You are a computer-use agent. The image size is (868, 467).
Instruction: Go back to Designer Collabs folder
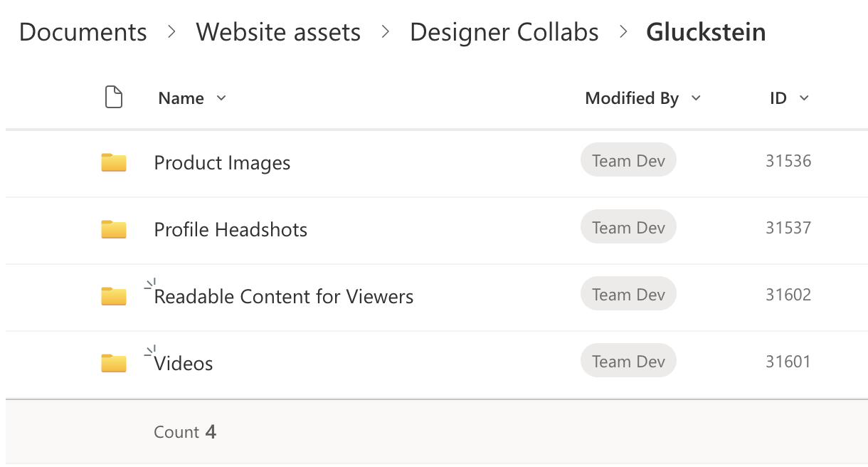coord(504,32)
